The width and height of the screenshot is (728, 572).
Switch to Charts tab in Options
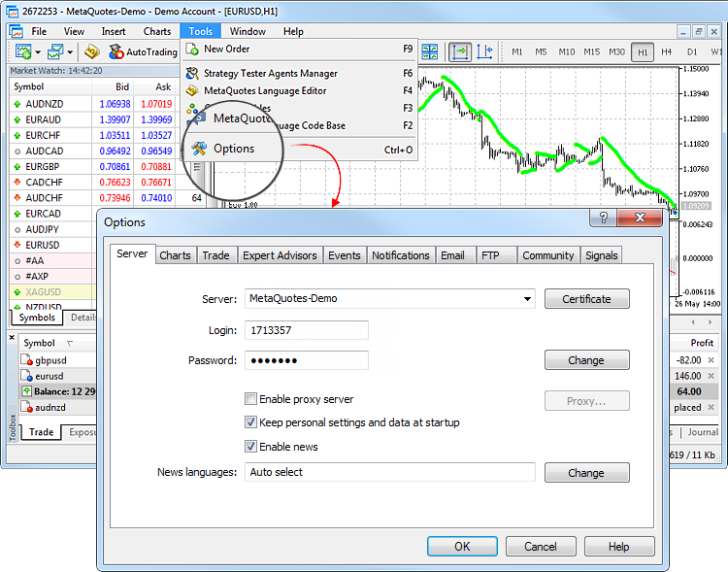(x=175, y=255)
